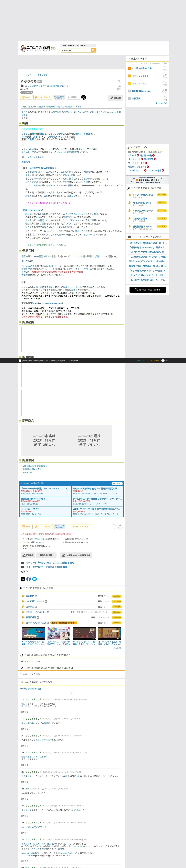Expand the その他 menu in the nav bar
Viewport: 186px width, 868px height.
click(74, 361)
